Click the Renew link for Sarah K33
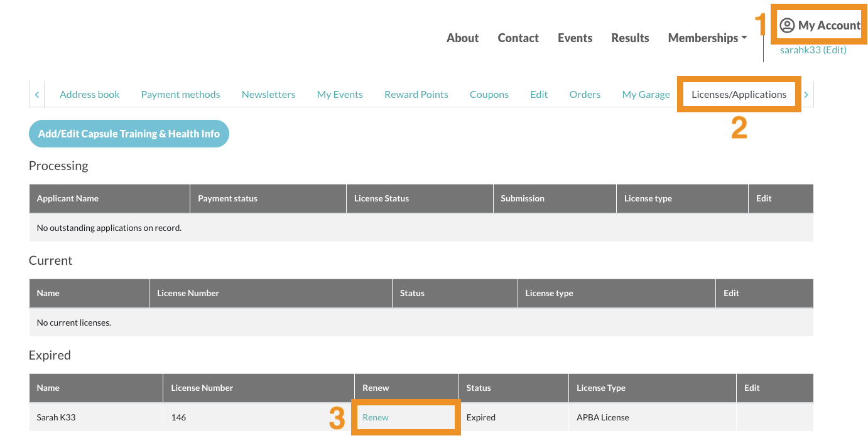The width and height of the screenshot is (868, 443). tap(376, 417)
